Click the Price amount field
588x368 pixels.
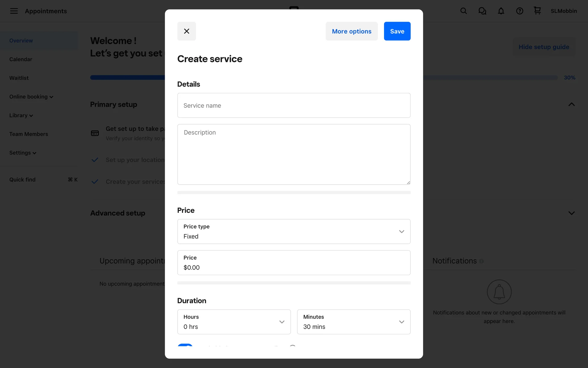point(294,263)
